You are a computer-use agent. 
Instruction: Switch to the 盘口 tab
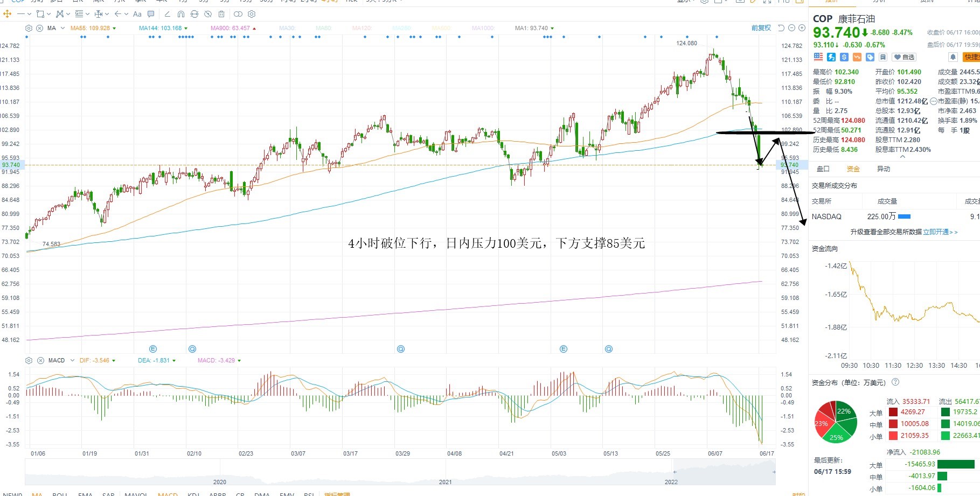(x=823, y=169)
